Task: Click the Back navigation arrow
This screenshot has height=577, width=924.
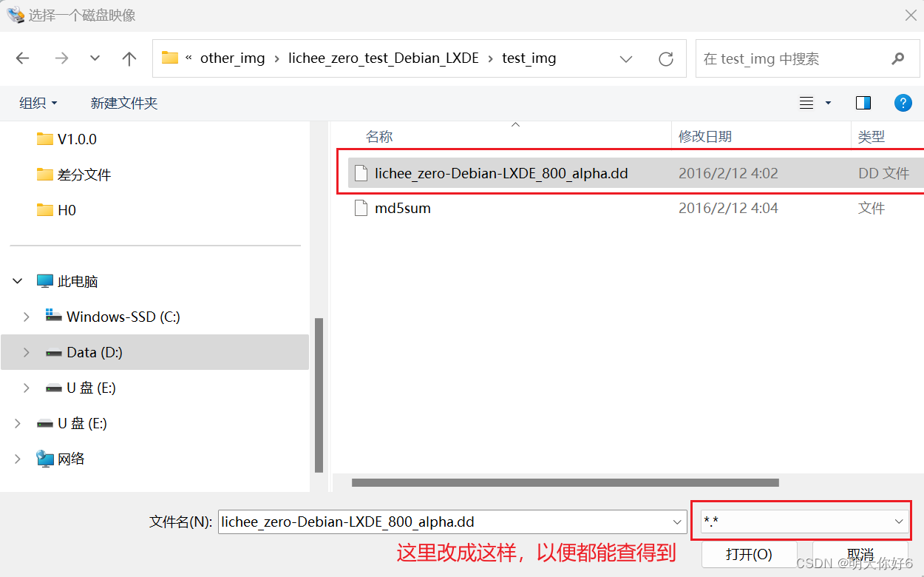Action: (22, 58)
